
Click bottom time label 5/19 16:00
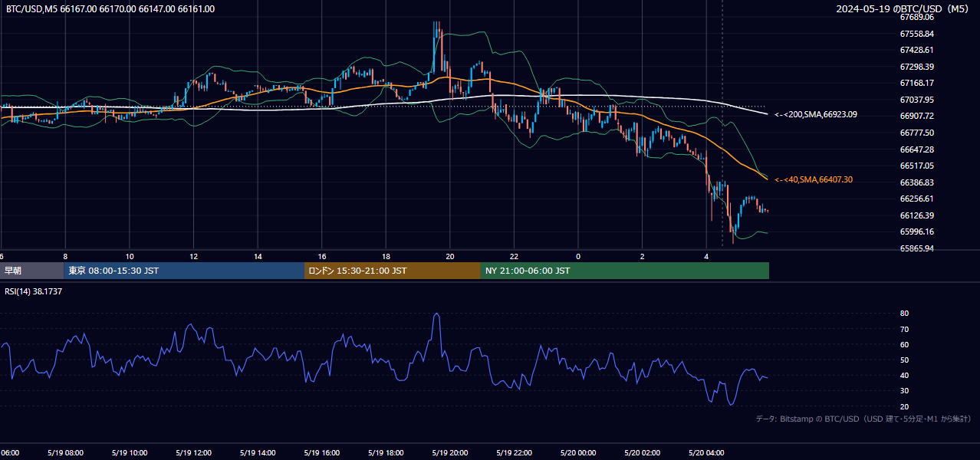pyautogui.click(x=321, y=452)
